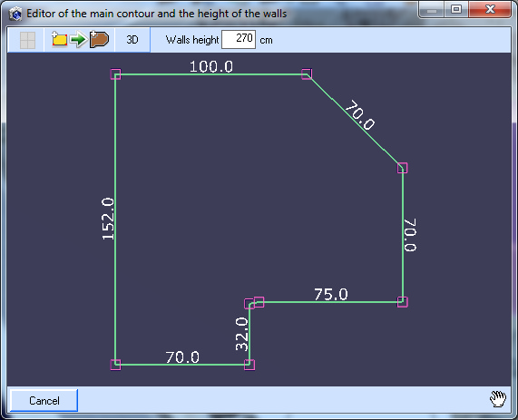Click the 100.0 top wall dimension label
The height and width of the screenshot is (420, 518).
pyautogui.click(x=211, y=67)
